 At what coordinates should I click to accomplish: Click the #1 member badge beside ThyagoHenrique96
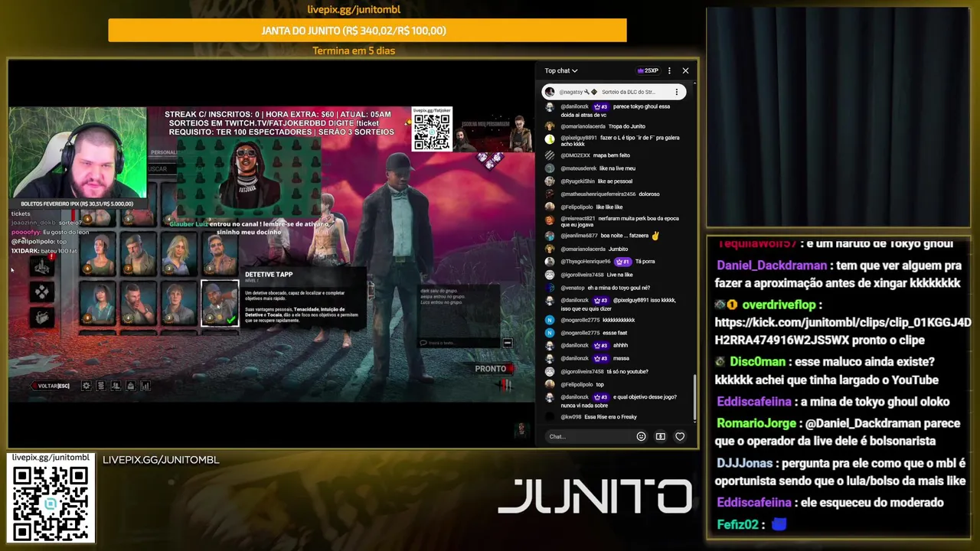coord(622,262)
